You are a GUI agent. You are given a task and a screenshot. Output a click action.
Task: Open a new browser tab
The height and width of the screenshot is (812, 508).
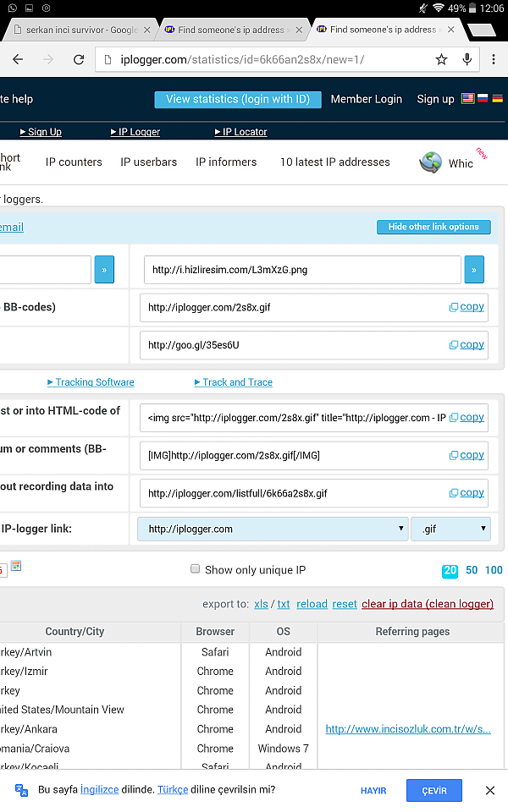481,30
